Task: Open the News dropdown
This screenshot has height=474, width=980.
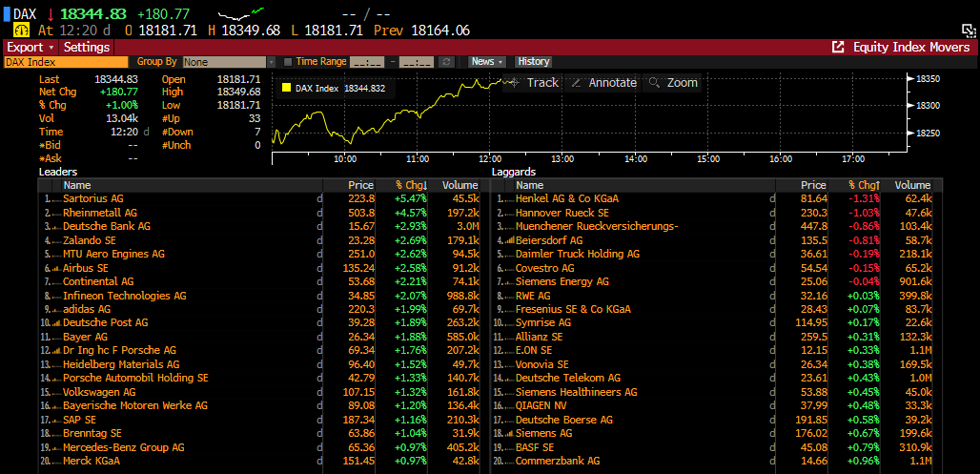Action: coord(487,62)
